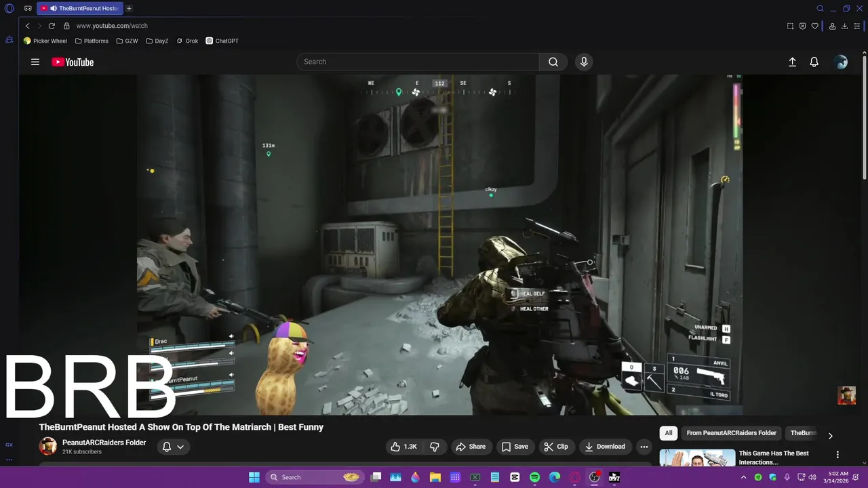Open 'This Game Has The Best Interactions' thumbnail
This screenshot has width=868, height=488.
click(697, 458)
